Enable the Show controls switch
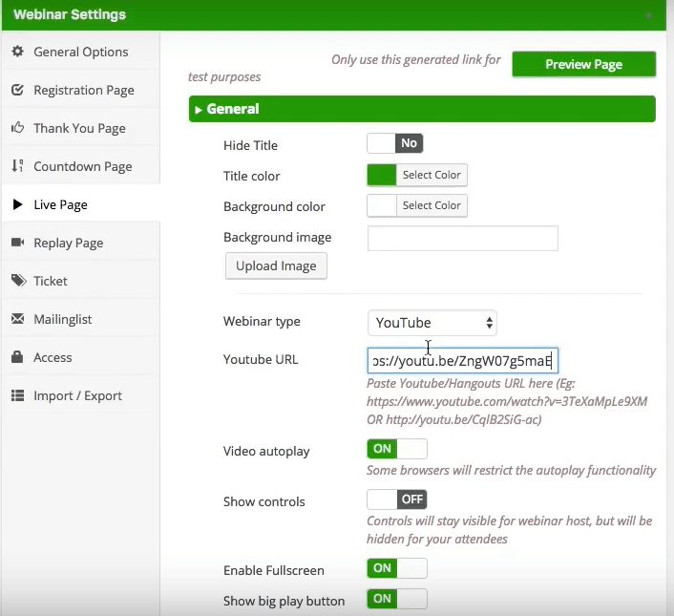 pos(397,499)
